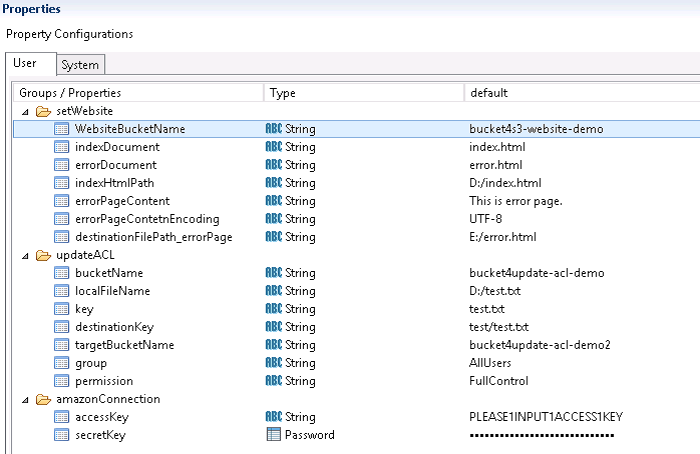
Task: Switch to the System tab
Action: (80, 65)
